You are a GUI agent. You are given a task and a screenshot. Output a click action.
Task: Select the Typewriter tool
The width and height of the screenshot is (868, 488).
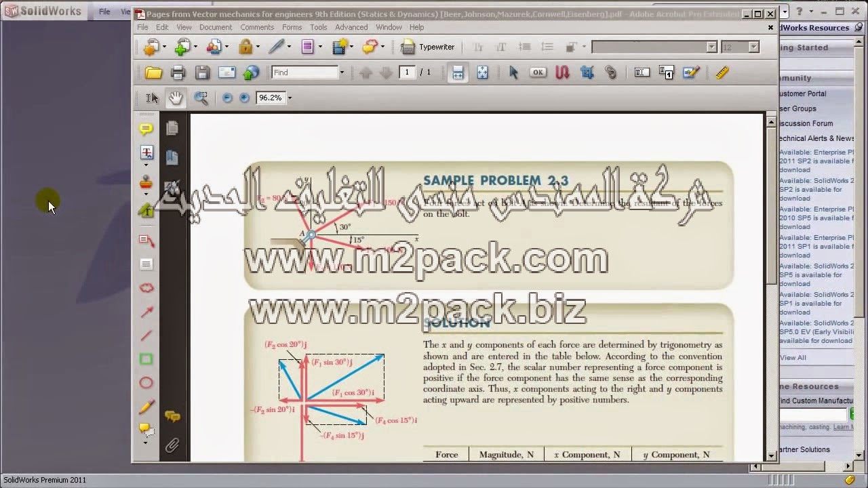pyautogui.click(x=429, y=47)
